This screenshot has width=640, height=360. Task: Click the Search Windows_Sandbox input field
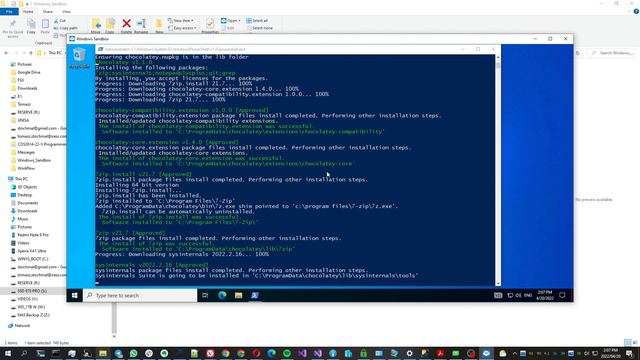pos(611,53)
